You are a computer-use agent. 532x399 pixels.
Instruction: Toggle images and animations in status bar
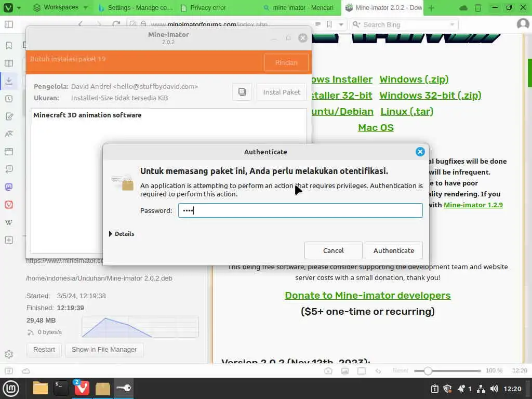tap(345, 371)
